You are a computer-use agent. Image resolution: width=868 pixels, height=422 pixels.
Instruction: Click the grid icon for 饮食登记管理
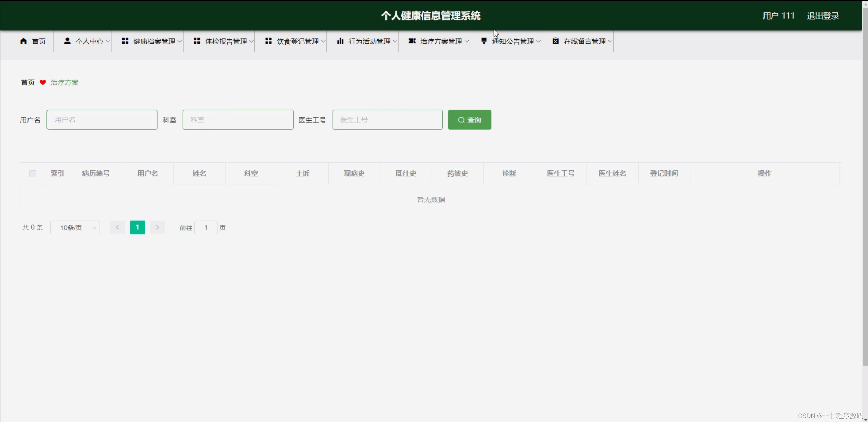click(268, 41)
